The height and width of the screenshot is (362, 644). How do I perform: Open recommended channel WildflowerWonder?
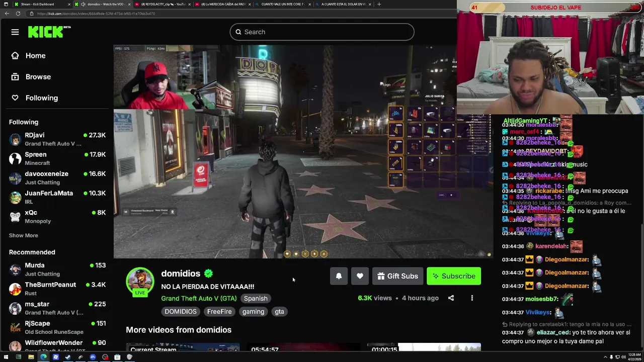point(57,345)
